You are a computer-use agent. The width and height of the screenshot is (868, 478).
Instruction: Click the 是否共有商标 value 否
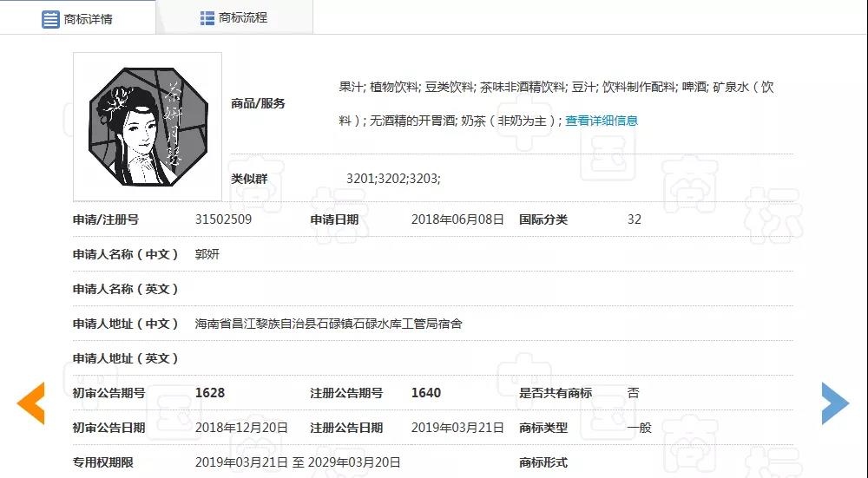(634, 393)
